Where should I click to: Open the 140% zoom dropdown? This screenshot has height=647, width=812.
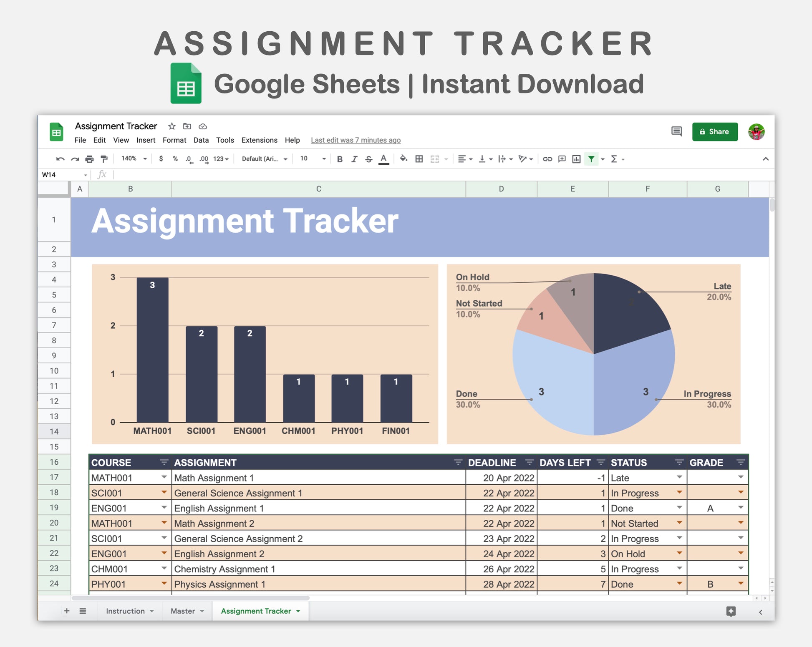[x=134, y=159]
